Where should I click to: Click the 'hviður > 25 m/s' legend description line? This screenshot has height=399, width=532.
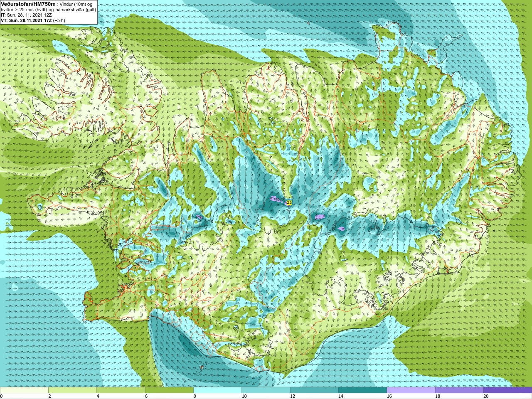tap(48, 10)
